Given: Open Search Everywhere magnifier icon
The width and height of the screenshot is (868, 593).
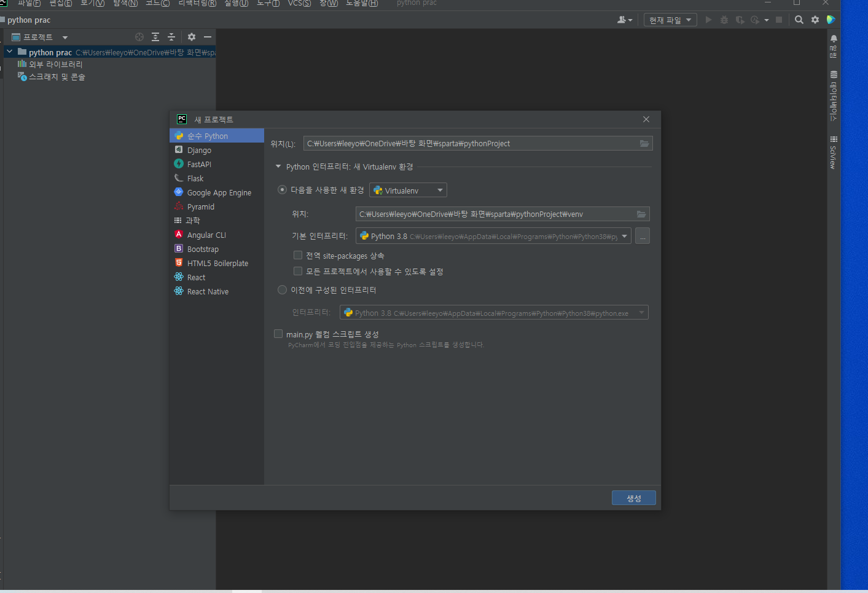Looking at the screenshot, I should [799, 20].
